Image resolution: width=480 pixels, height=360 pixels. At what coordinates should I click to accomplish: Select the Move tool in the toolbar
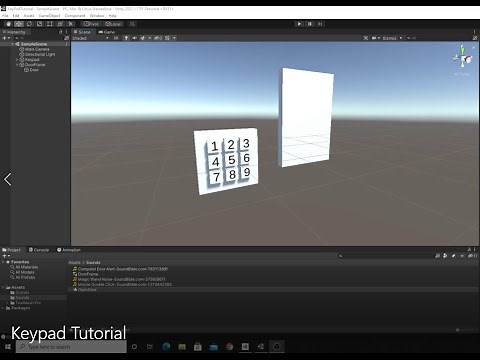[19, 24]
